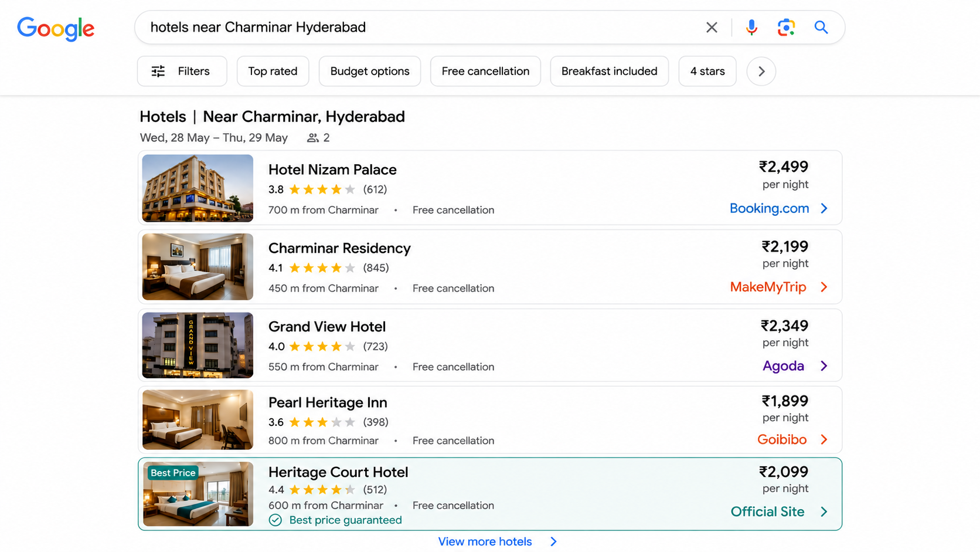Click the ₹1,899 Pearl Heritage Inn price
Screen dimensions: 980x552
tap(785, 401)
